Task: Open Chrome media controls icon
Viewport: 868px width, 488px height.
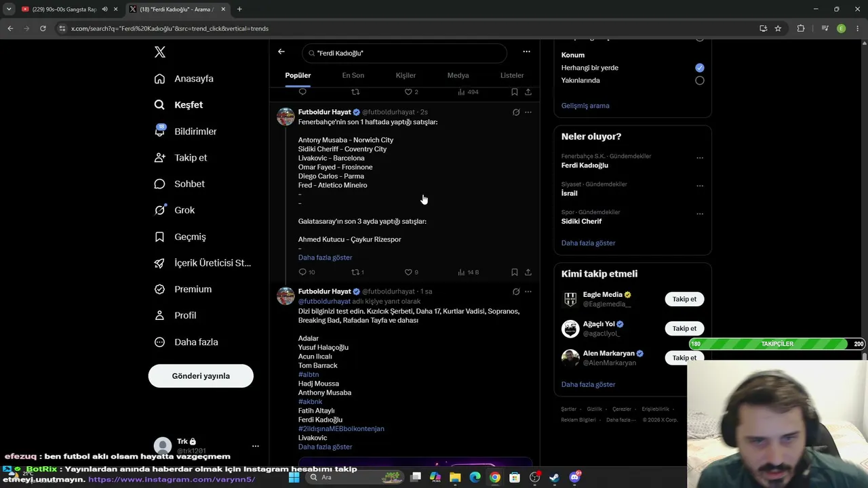Action: [825, 28]
